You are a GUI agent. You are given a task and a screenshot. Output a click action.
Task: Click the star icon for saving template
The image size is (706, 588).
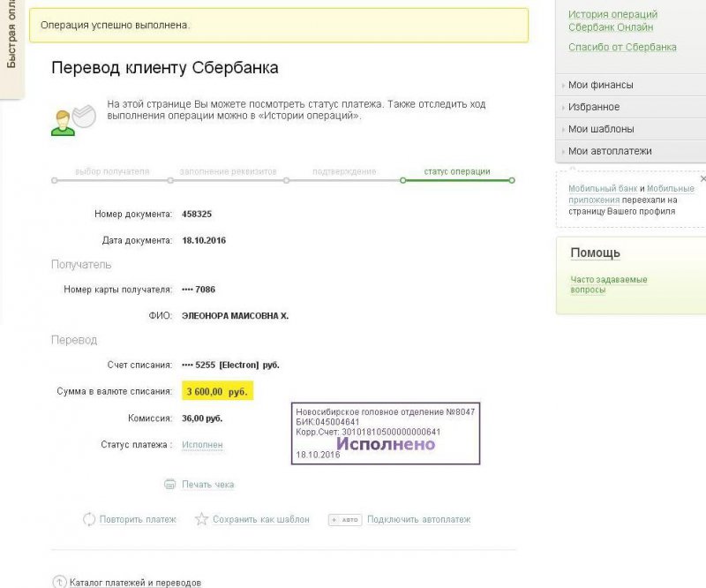click(x=201, y=519)
